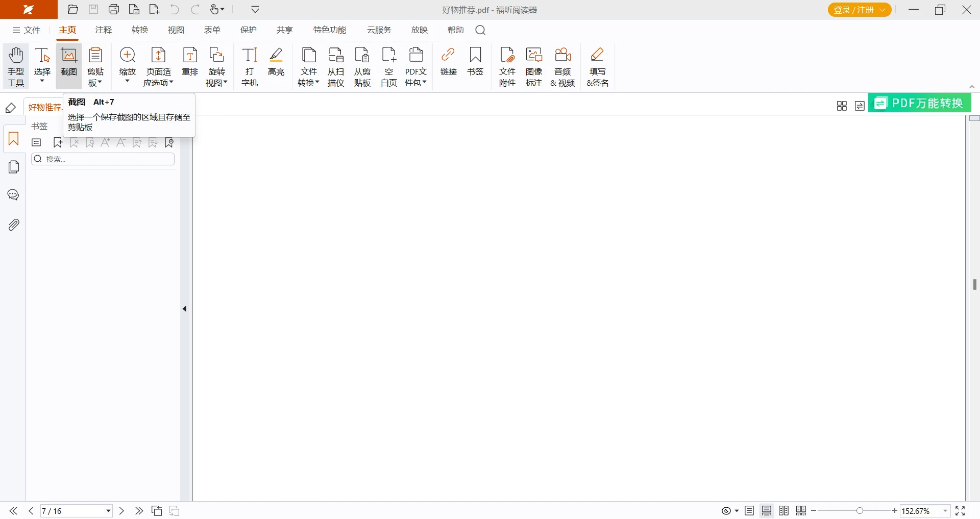Click Fill & Sign (填写&签名) icon
Screen dimensions: 980x519
click(597, 66)
